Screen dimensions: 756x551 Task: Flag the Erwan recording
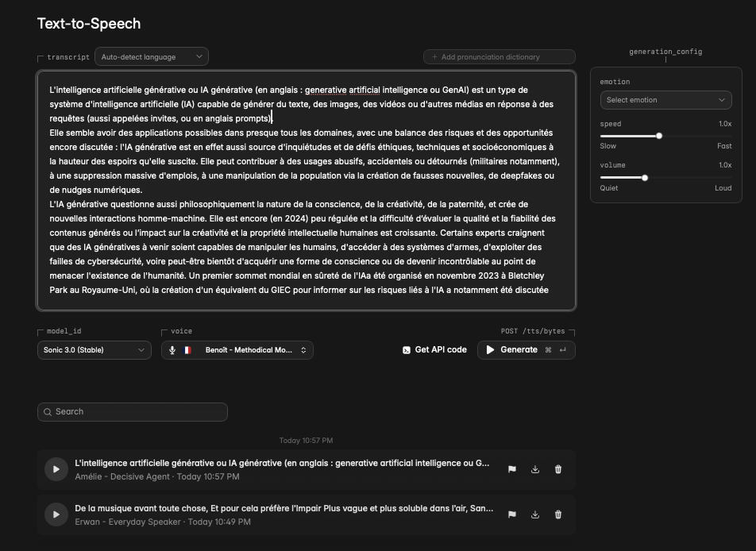(512, 514)
